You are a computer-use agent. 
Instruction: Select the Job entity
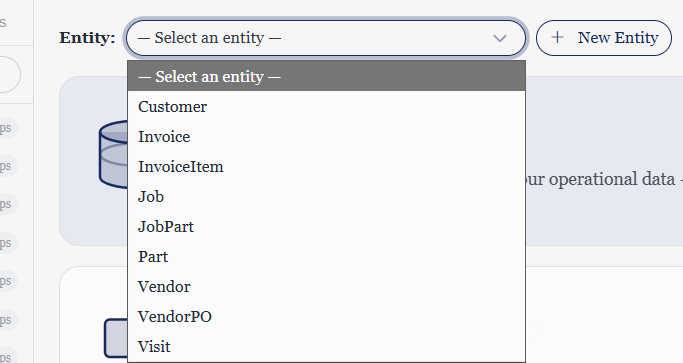tap(326, 197)
